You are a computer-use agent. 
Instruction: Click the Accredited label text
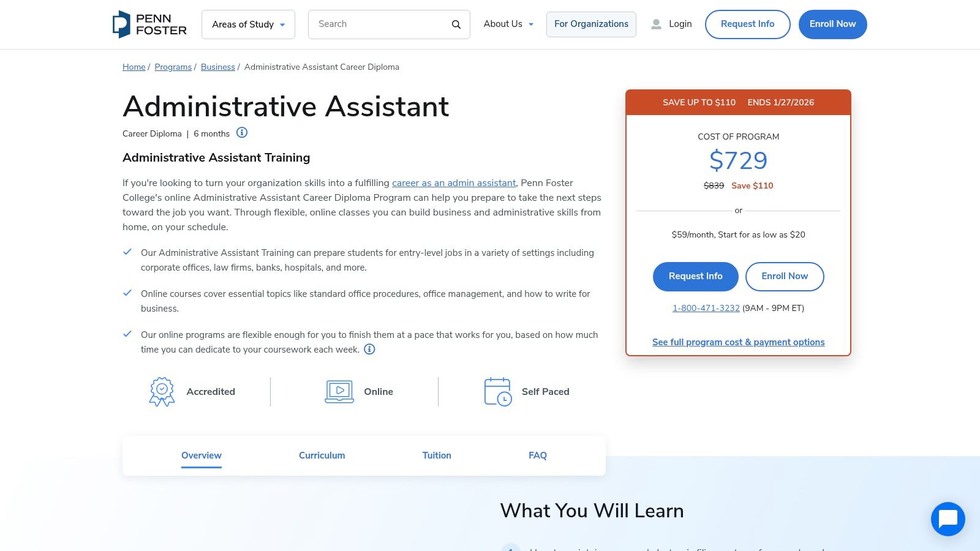pyautogui.click(x=211, y=392)
